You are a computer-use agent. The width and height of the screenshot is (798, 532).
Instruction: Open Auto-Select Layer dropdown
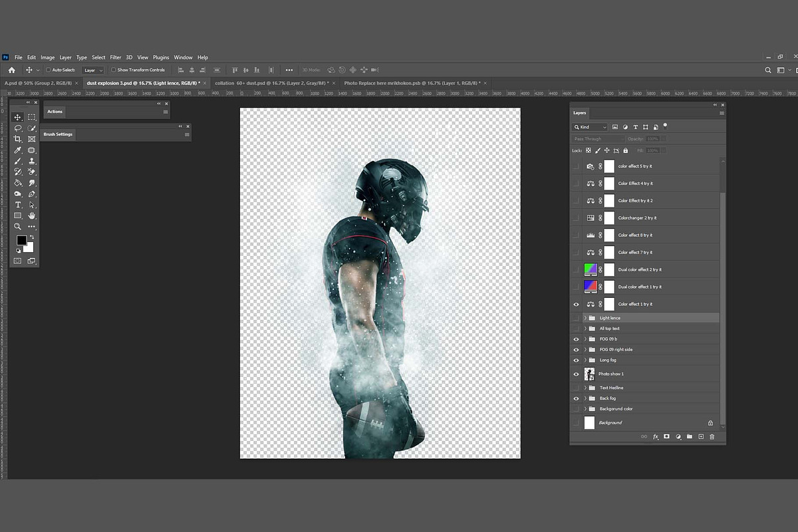tap(93, 70)
